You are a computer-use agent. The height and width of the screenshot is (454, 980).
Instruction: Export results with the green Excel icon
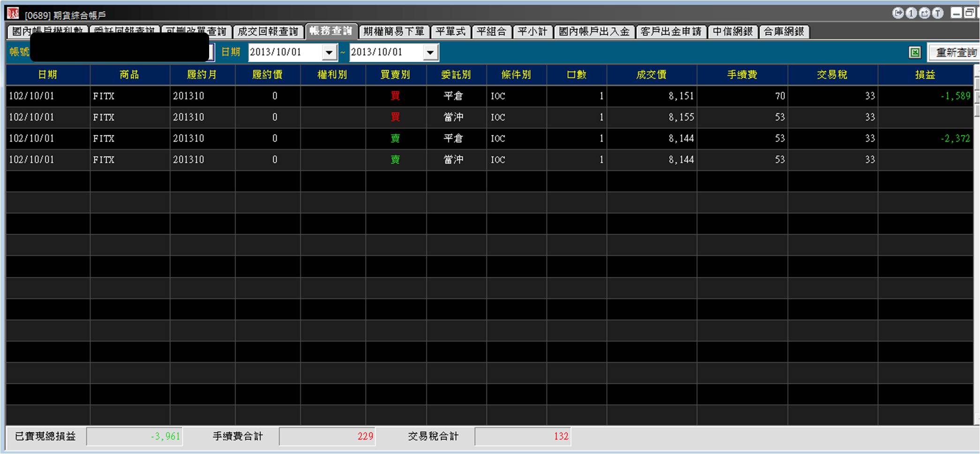pyautogui.click(x=915, y=52)
